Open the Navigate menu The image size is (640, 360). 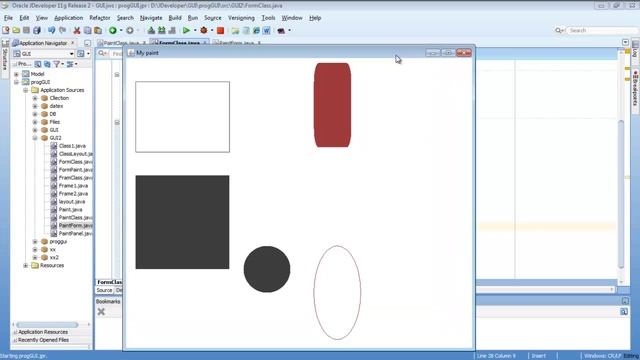[151, 18]
